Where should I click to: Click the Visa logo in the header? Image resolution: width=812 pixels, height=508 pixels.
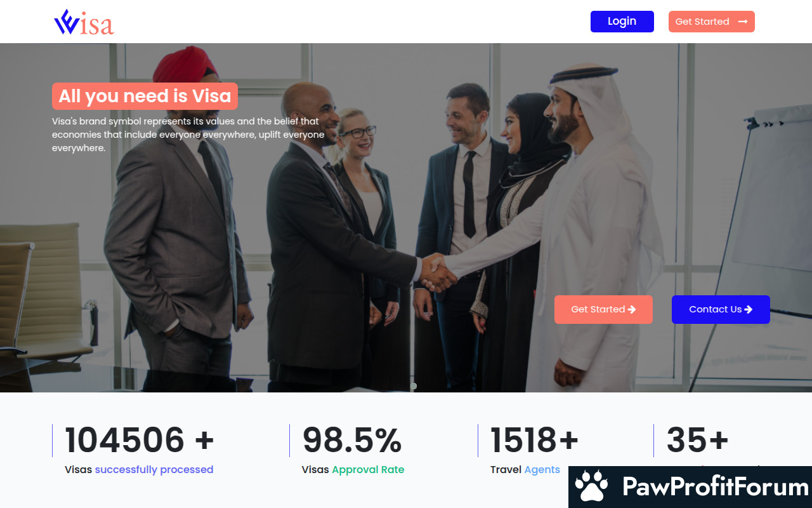84,22
